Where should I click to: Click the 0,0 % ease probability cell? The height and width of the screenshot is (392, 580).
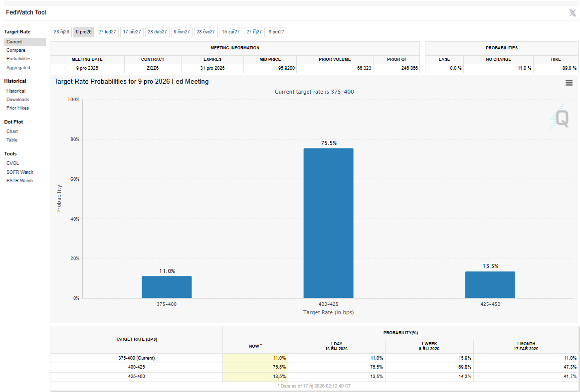(444, 68)
